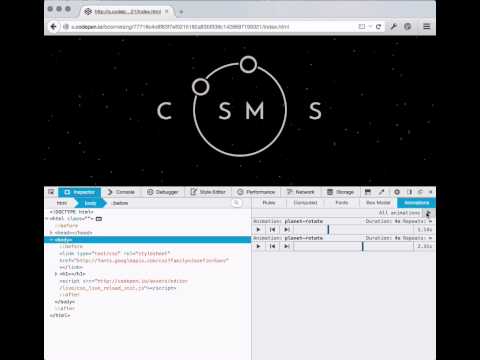Open the Fonts sidebar tab

[x=342, y=203]
